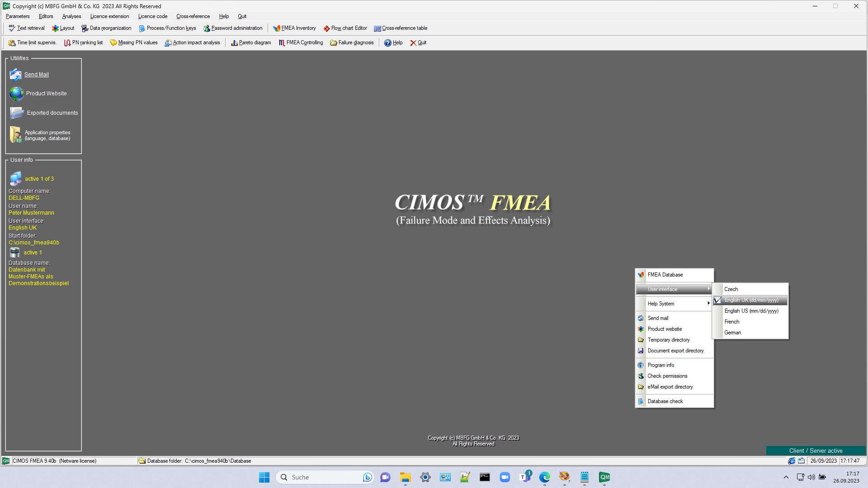868x488 pixels.
Task: Click the Exported documents folder icon
Action: [x=17, y=113]
